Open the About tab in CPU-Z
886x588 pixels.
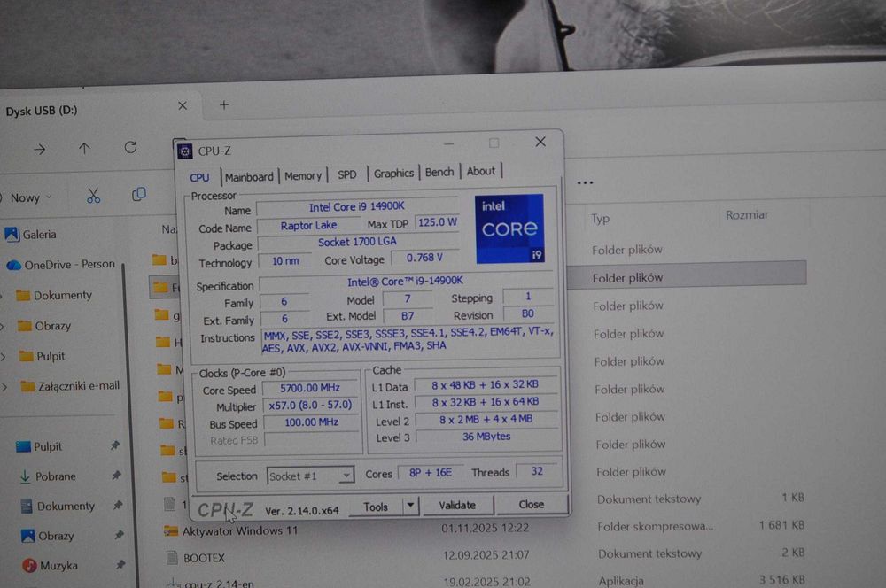click(481, 171)
